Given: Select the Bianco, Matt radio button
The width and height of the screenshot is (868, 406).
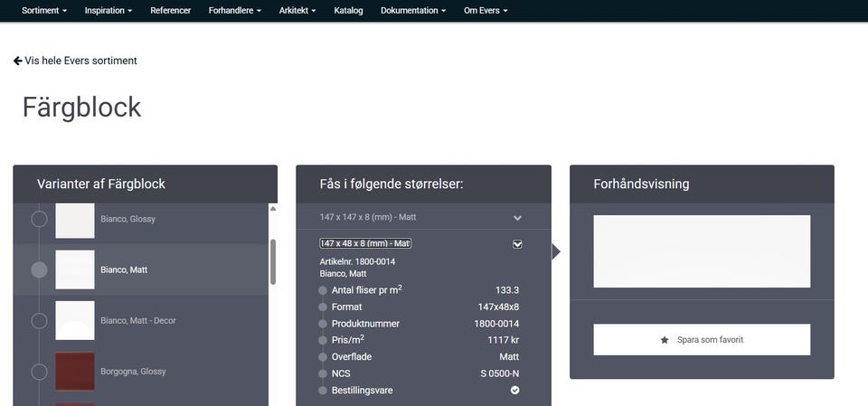Looking at the screenshot, I should 39,269.
